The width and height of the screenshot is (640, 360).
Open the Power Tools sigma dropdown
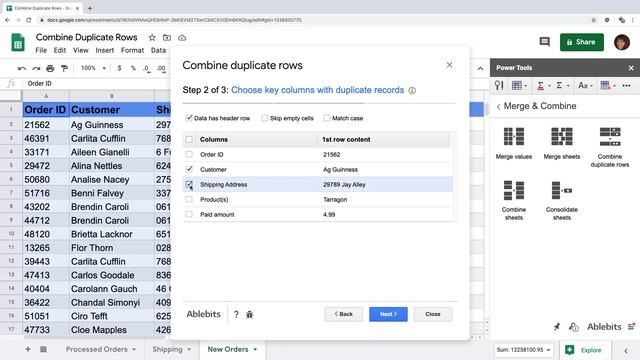click(562, 85)
